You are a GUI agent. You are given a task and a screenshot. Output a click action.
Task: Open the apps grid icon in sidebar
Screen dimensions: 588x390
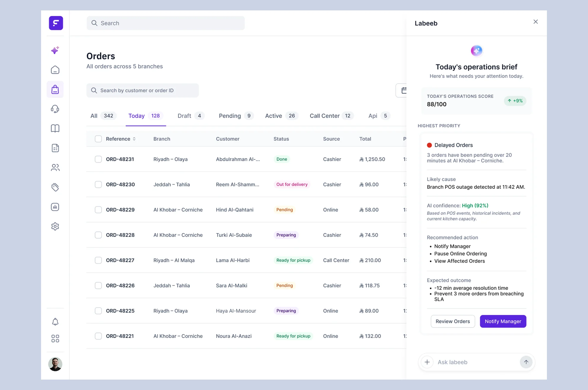(55, 339)
